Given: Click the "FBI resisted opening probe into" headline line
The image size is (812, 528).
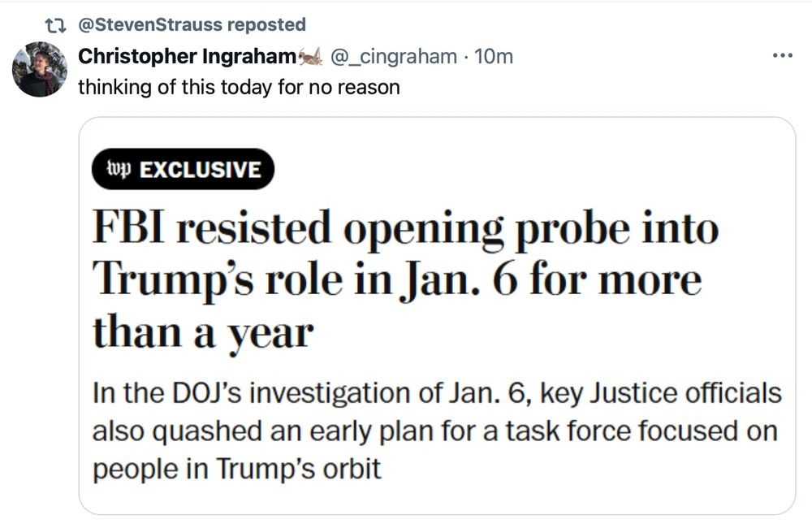Looking at the screenshot, I should [x=405, y=229].
